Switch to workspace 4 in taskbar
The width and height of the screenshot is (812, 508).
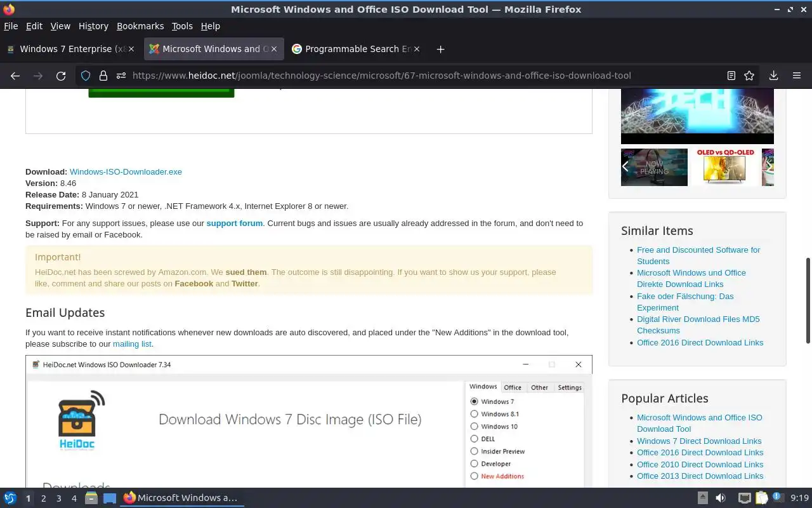74,498
